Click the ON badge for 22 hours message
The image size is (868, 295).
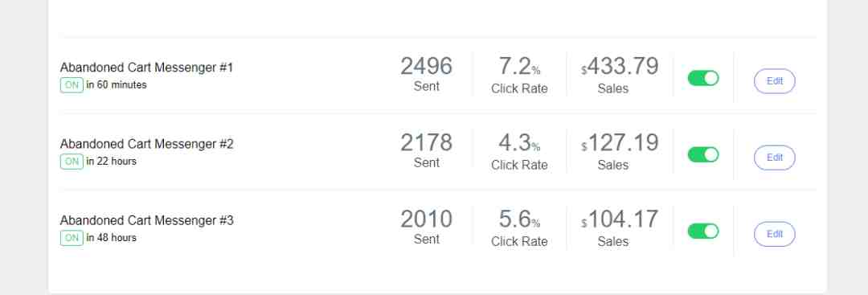(x=72, y=162)
